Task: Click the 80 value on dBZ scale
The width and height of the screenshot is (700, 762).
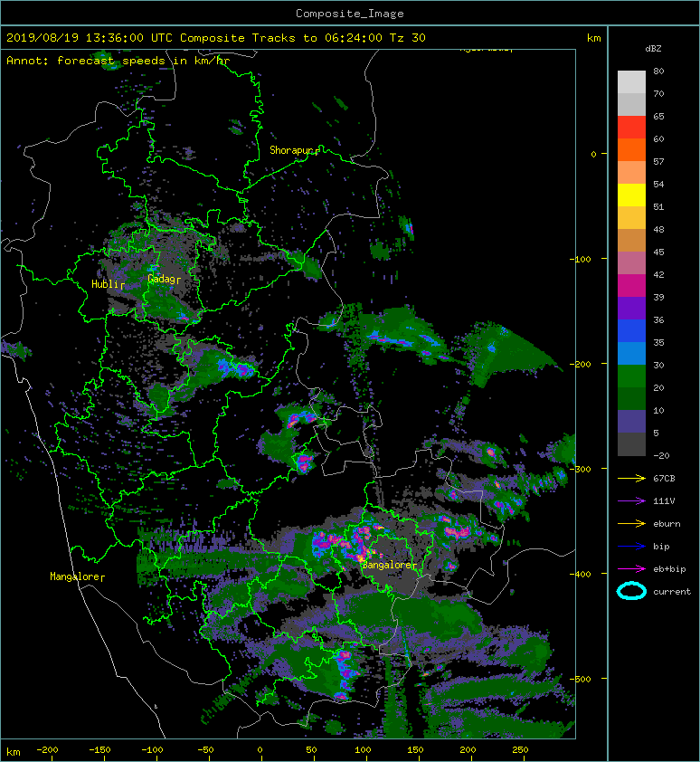Action: point(658,71)
